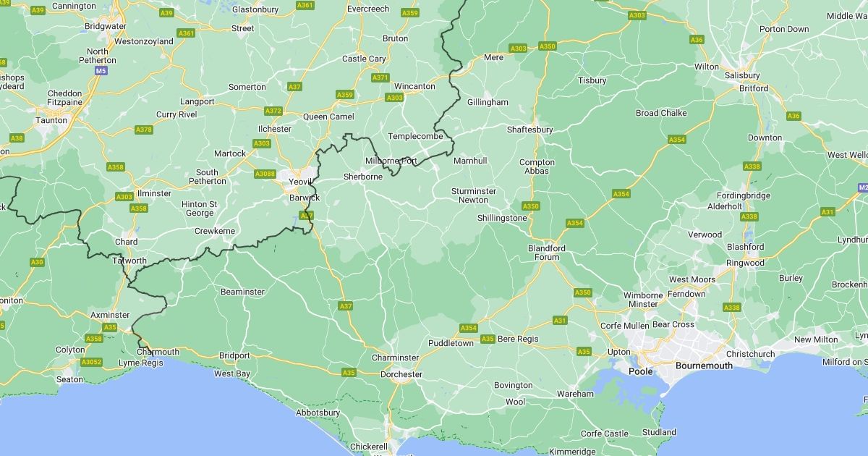
Task: Click the A371 road badge below Castle Cary
Action: [380, 77]
